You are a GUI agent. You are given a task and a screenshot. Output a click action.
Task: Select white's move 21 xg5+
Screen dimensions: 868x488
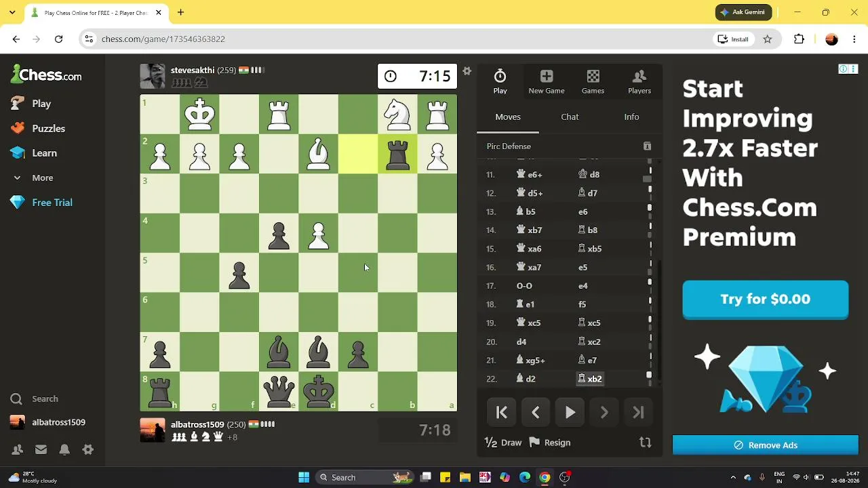(530, 361)
